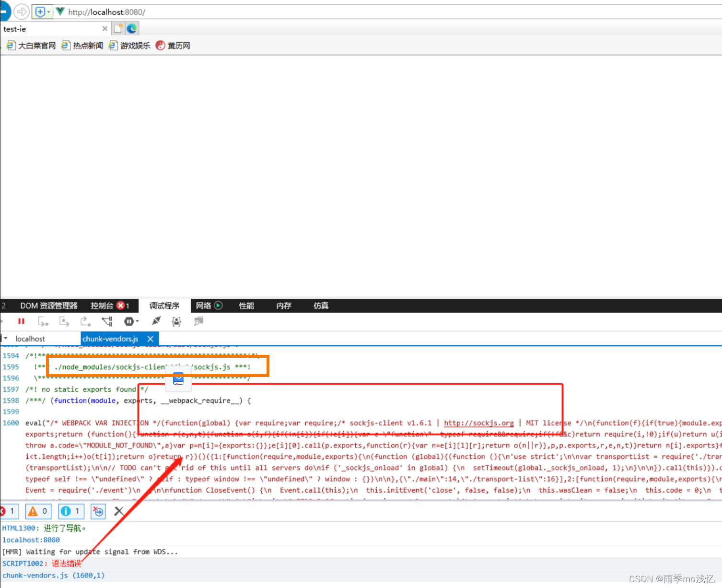Expand the localhost file tree dropdown
This screenshot has height=588, width=722.
point(5,338)
